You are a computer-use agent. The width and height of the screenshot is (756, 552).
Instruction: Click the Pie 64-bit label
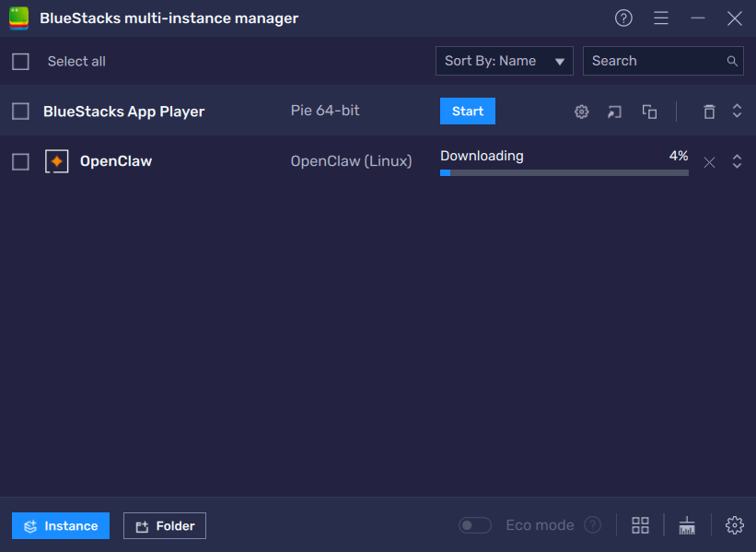coord(325,111)
